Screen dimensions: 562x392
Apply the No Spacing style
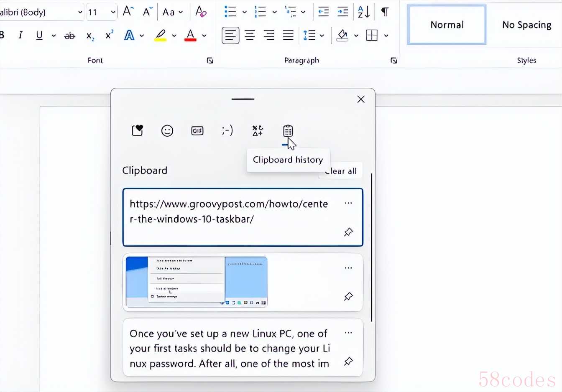tap(526, 25)
